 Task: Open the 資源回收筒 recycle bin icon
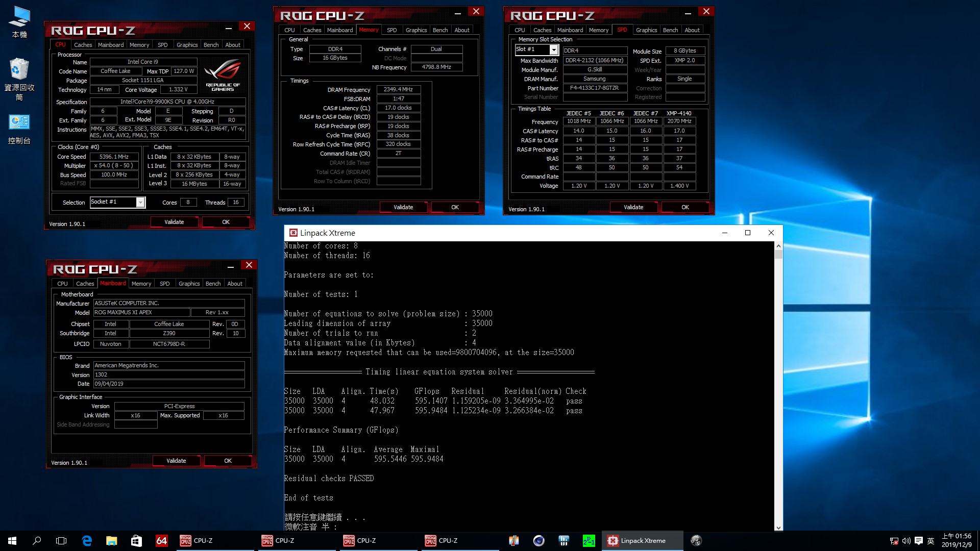19,79
